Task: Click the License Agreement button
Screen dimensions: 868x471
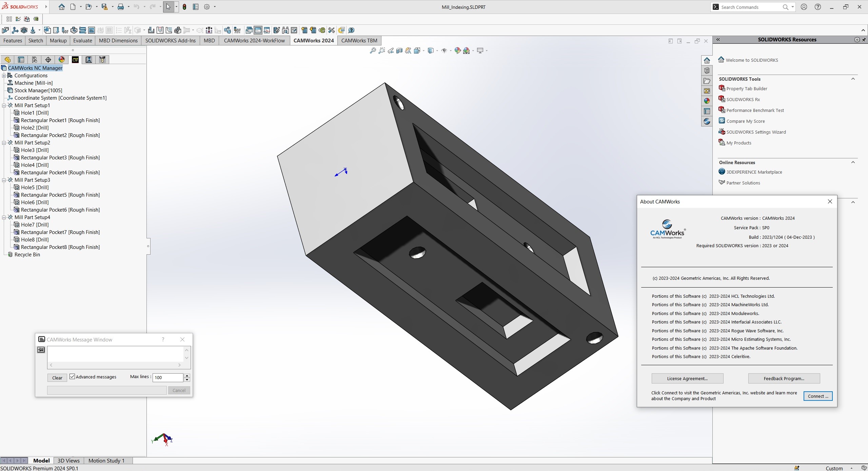Action: click(x=687, y=378)
